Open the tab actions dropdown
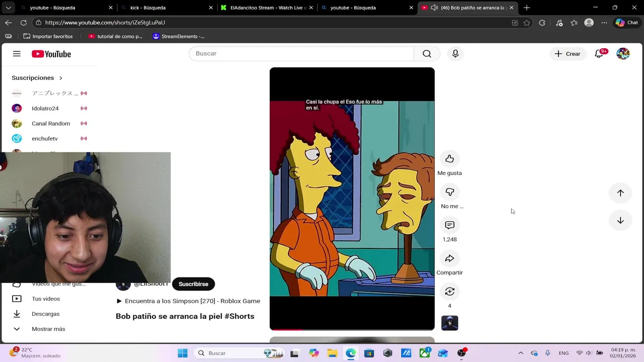Screen dimensions: 644x362 click(9, 8)
